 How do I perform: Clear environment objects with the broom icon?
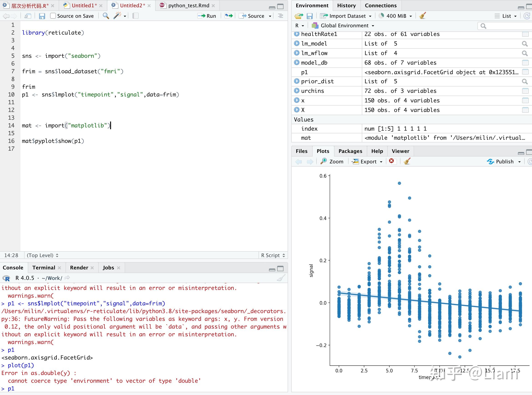tap(423, 16)
